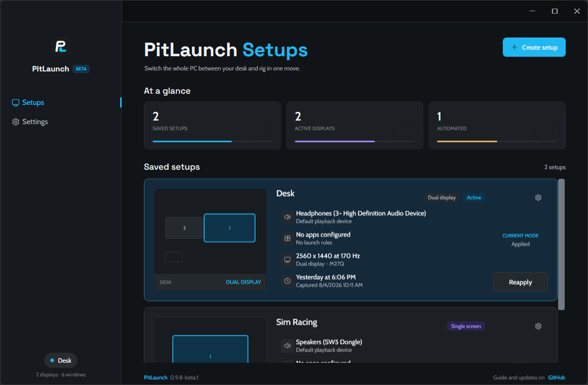Click the 'Headphones (3- High Definition Audio Device)' text

point(361,213)
